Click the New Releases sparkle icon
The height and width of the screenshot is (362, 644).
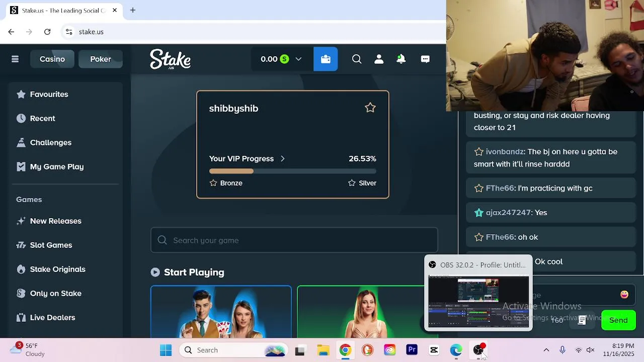(x=21, y=221)
